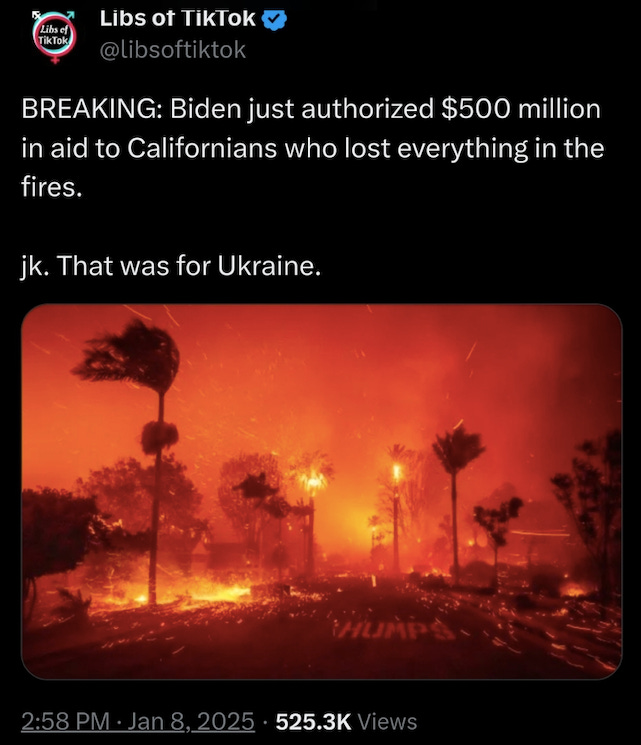Click the word BREAKING in the tweet
The width and height of the screenshot is (641, 745).
pyautogui.click(x=88, y=109)
